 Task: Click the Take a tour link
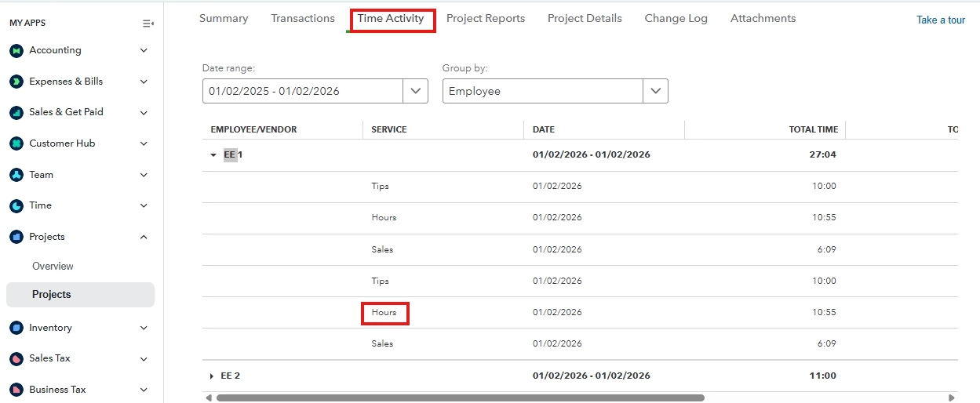tap(941, 20)
